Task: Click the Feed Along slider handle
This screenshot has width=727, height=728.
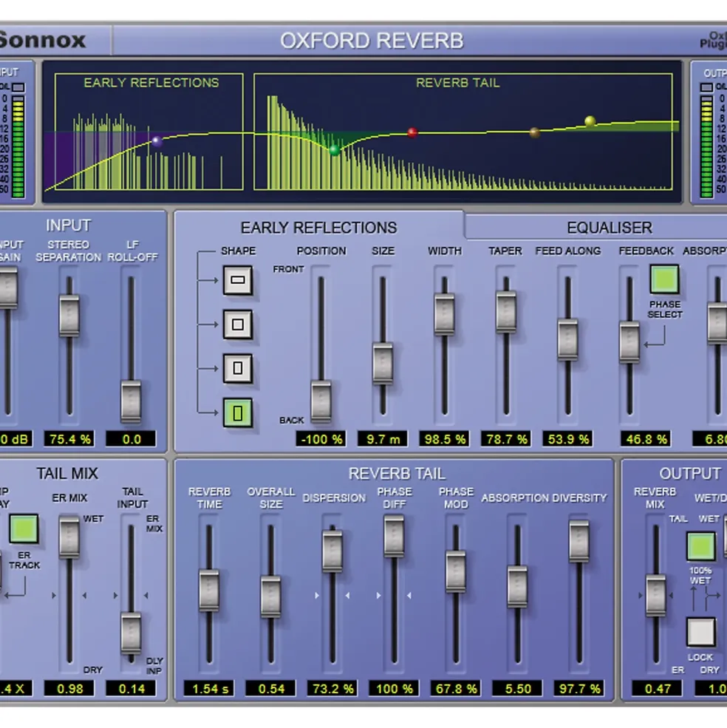Action: point(567,339)
